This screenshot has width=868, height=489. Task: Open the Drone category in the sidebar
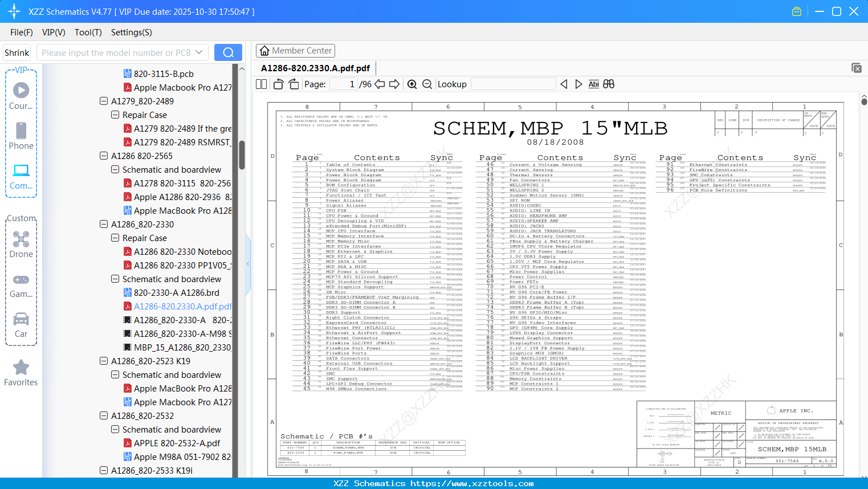(x=21, y=244)
